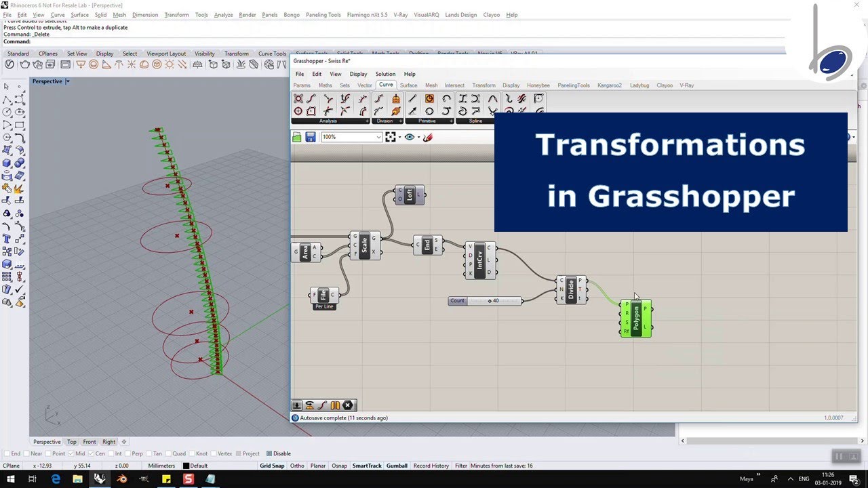The image size is (868, 488).
Task: Open the Zoom Extents dropdown arrow
Action: coord(399,137)
